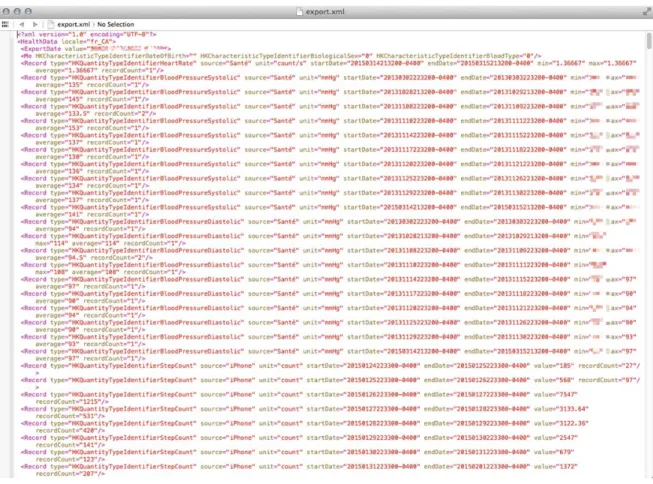Click the ExportDate tag
Viewport: 653px width, 484px height.
pyautogui.click(x=95, y=48)
